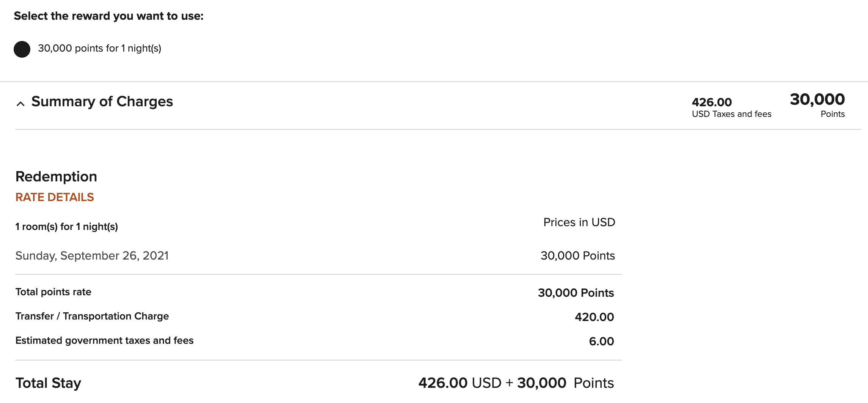The height and width of the screenshot is (403, 868).
Task: Click the Total points rate row label
Action: [x=53, y=292]
